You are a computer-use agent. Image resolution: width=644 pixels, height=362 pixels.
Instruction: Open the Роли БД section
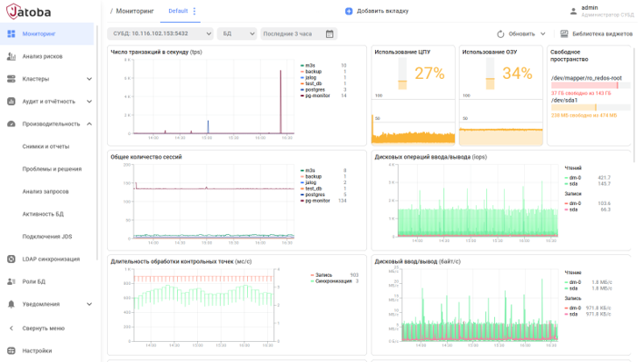coord(33,281)
